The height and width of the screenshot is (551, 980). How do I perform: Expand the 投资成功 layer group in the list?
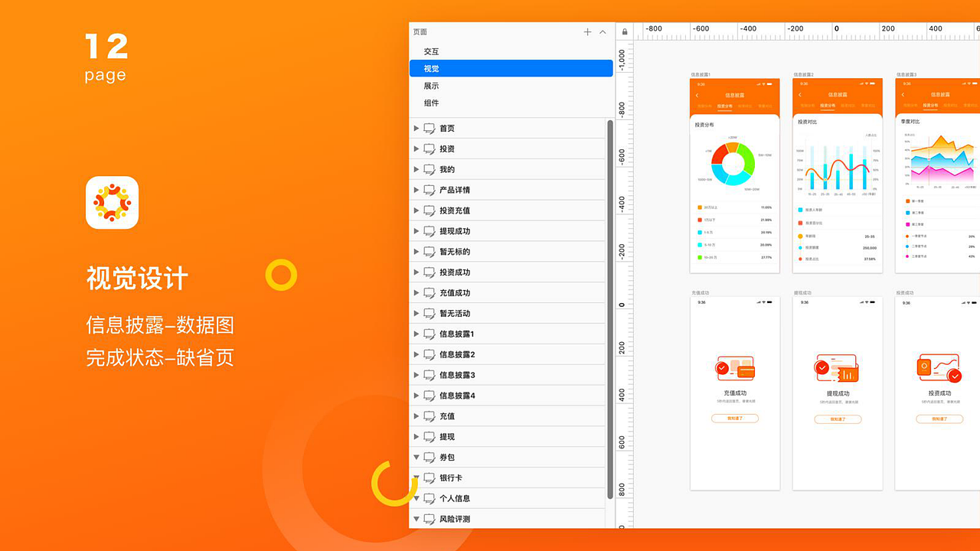point(416,272)
